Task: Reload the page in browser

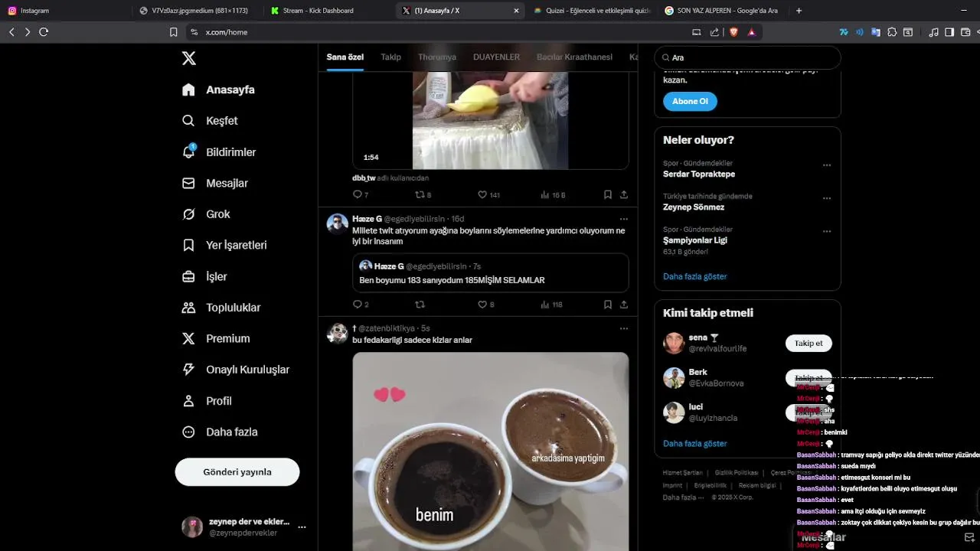Action: [x=44, y=32]
